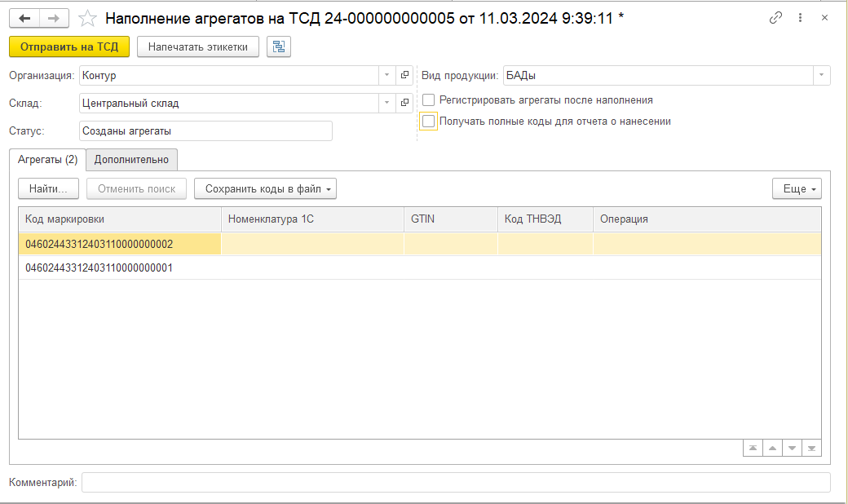Go forward with the right arrow button

pos(54,19)
